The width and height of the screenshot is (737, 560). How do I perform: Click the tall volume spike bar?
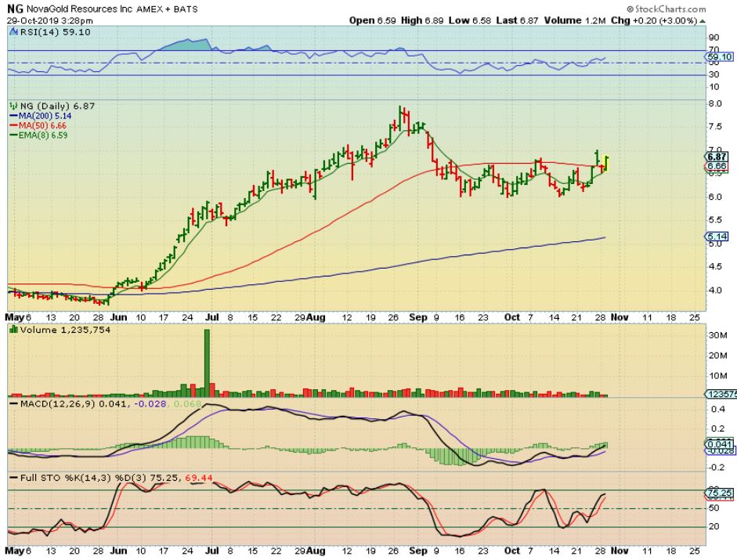[x=207, y=363]
